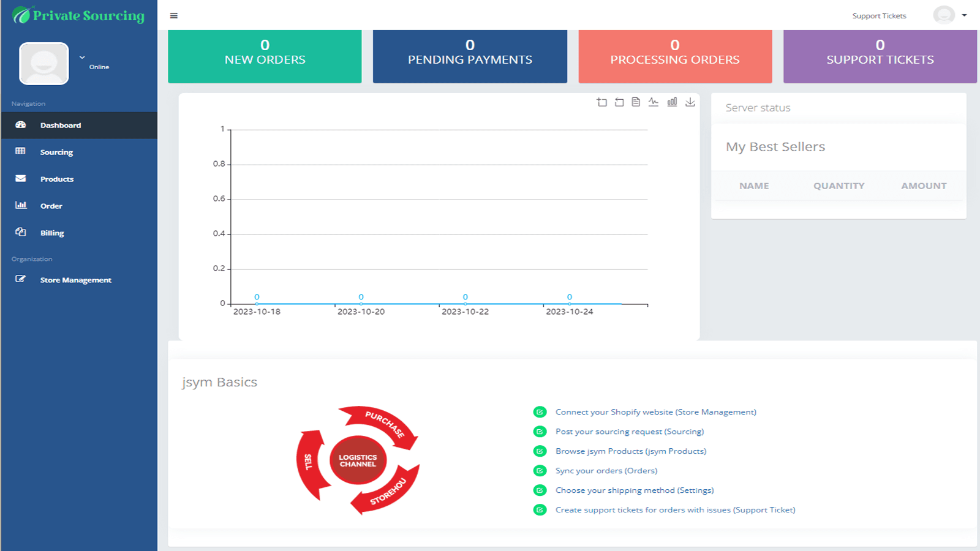Image resolution: width=980 pixels, height=551 pixels.
Task: Switch chart to line chart type
Action: coord(654,102)
